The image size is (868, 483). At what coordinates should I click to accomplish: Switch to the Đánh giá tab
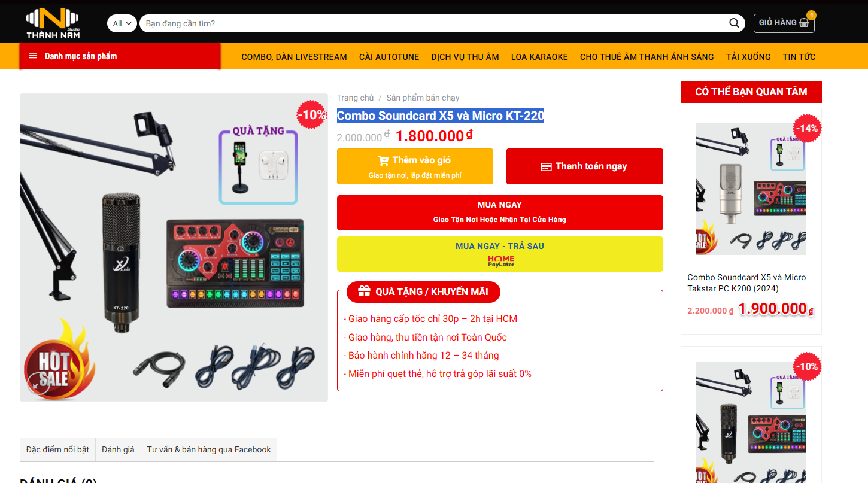(118, 449)
